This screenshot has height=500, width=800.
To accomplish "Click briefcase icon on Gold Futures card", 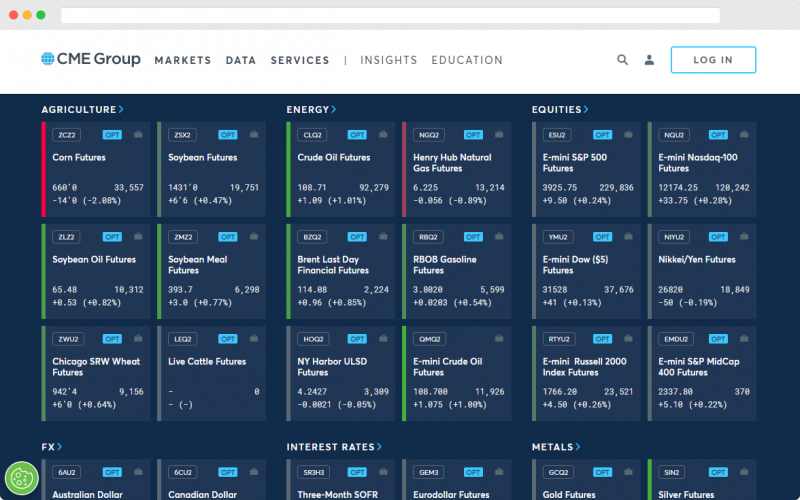I will [628, 472].
